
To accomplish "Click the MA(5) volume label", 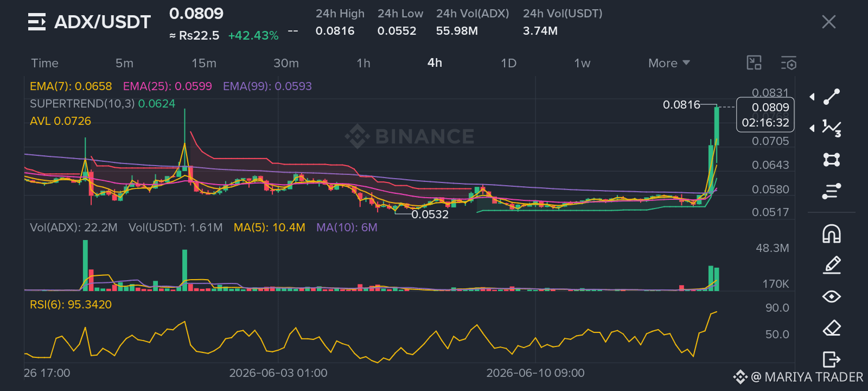I will (270, 228).
